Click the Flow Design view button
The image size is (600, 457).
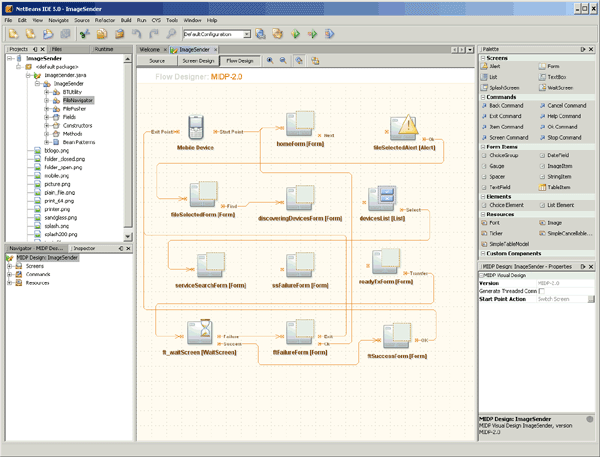coord(240,60)
